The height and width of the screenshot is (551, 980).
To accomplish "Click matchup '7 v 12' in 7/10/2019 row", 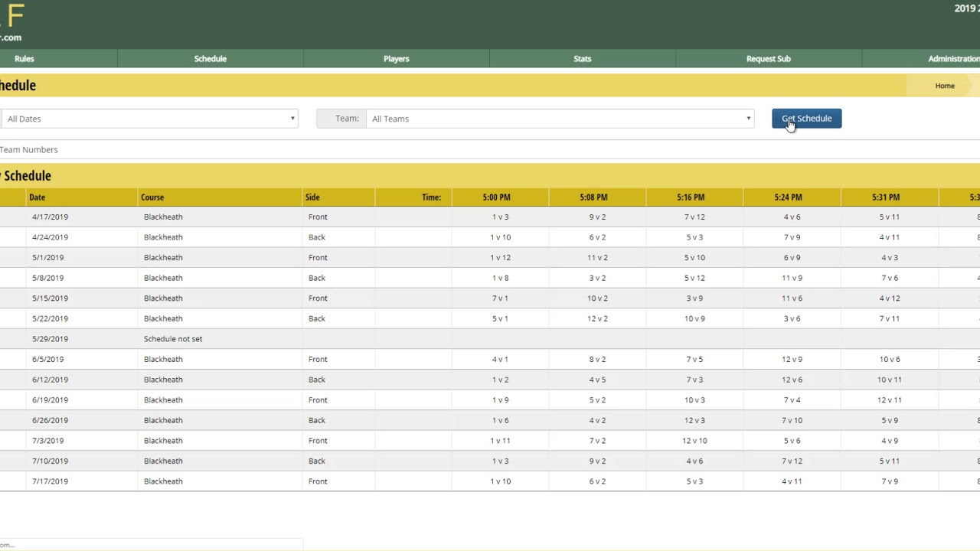I will click(792, 461).
